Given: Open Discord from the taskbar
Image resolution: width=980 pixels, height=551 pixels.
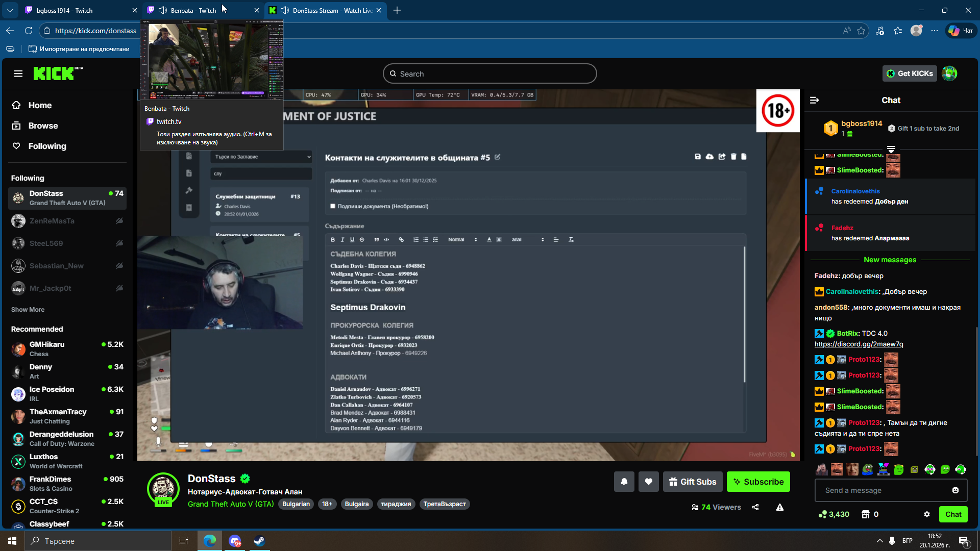Looking at the screenshot, I should click(x=235, y=541).
